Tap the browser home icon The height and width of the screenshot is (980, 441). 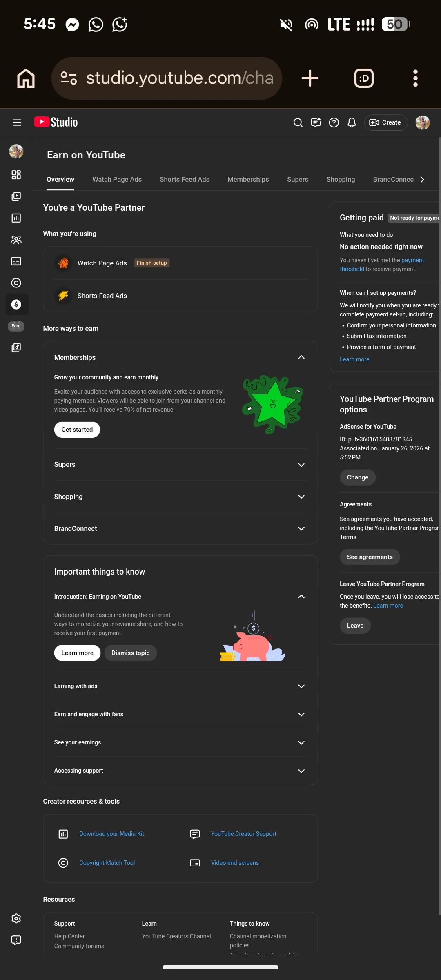tap(26, 78)
